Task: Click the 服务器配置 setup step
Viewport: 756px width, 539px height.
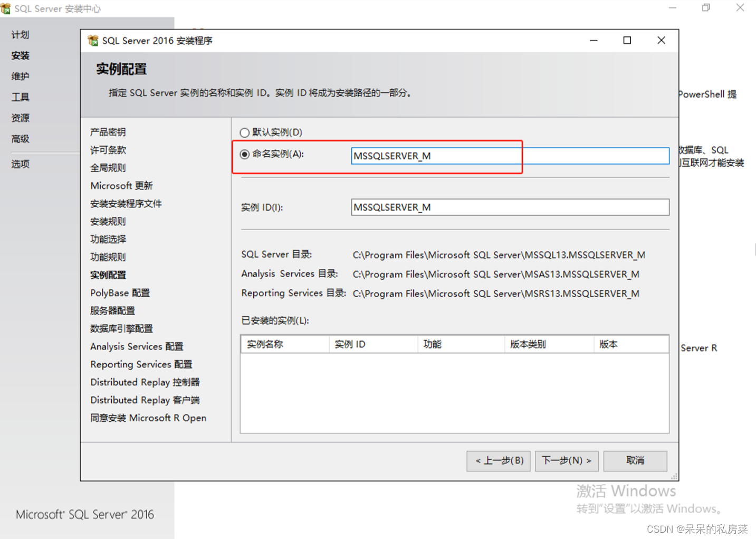Action: click(x=112, y=311)
